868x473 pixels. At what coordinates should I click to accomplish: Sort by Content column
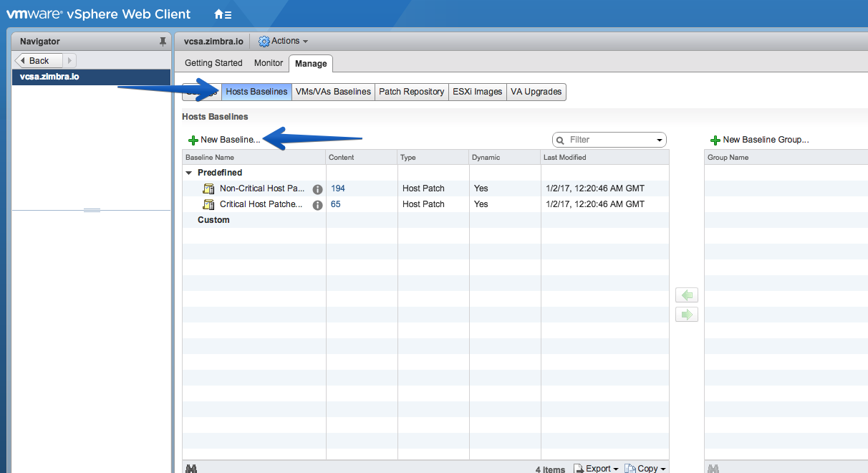362,157
